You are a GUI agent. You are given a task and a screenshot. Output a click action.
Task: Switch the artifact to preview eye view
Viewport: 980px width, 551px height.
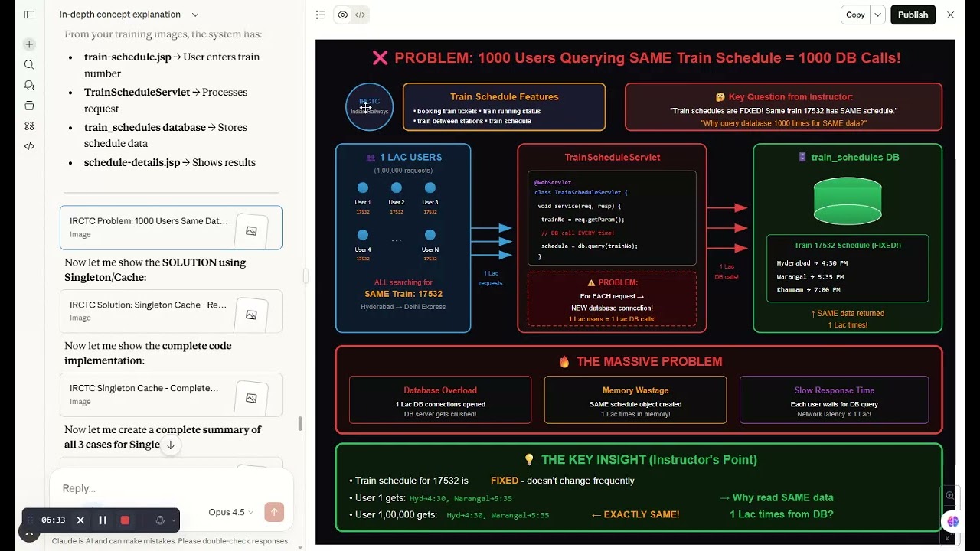(342, 15)
